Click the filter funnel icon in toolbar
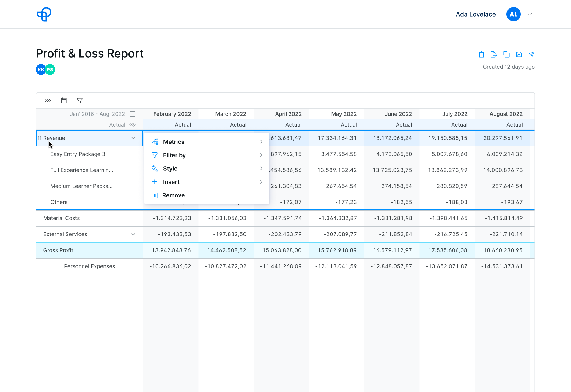Viewport: 571px width, 392px height. pyautogui.click(x=80, y=101)
